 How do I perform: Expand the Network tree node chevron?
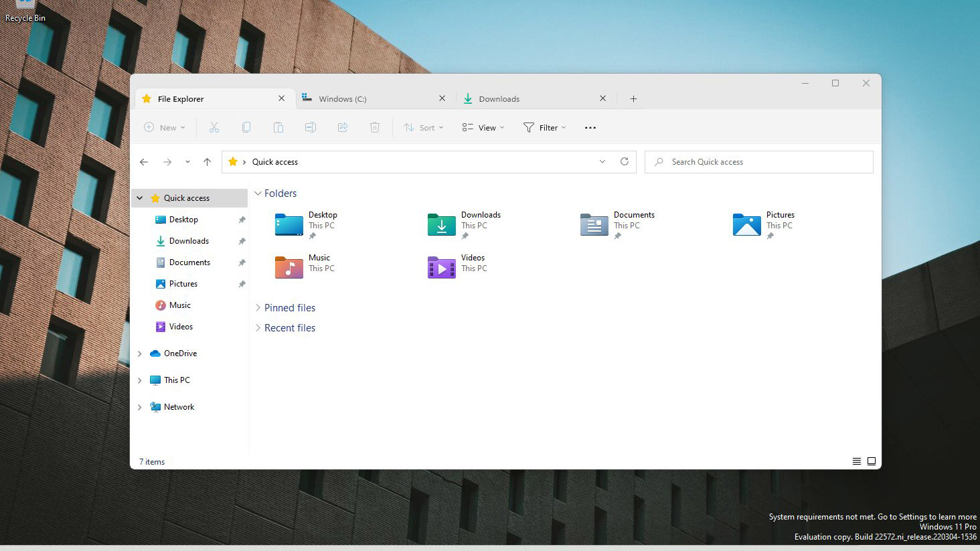pyautogui.click(x=140, y=407)
